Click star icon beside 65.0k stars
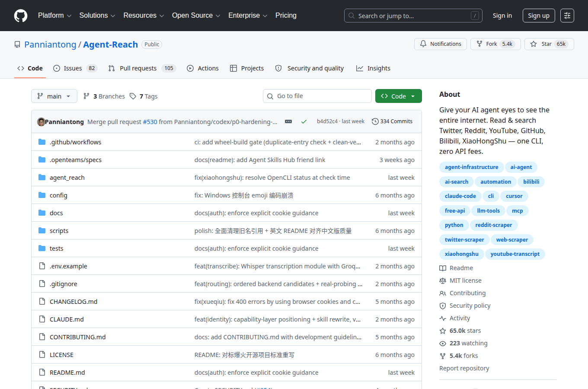588x389 pixels. point(443,331)
